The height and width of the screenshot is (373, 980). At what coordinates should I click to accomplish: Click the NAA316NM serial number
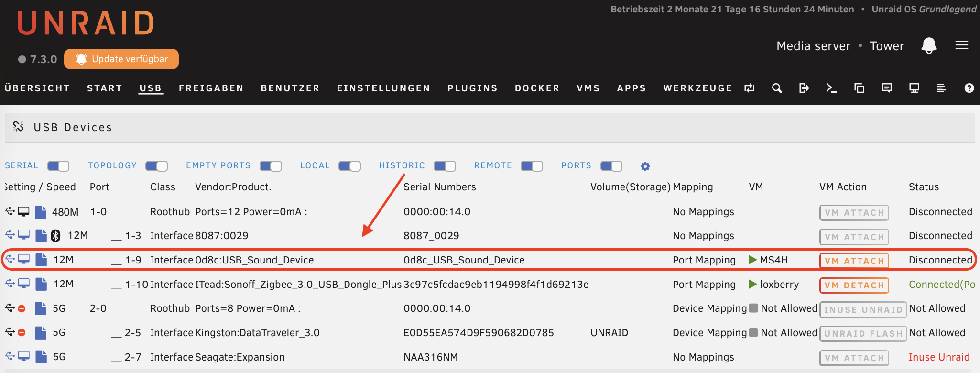click(x=430, y=357)
